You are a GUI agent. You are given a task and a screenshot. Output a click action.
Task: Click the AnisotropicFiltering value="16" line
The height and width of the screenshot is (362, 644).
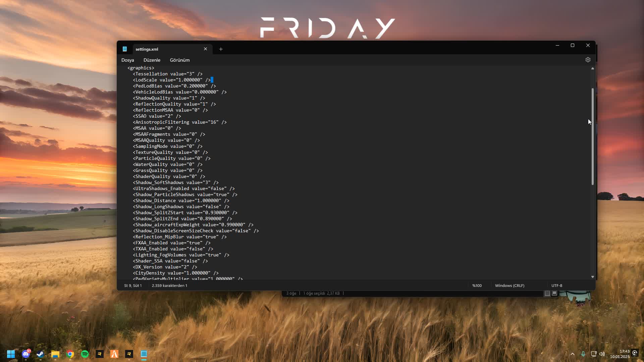[180, 122]
